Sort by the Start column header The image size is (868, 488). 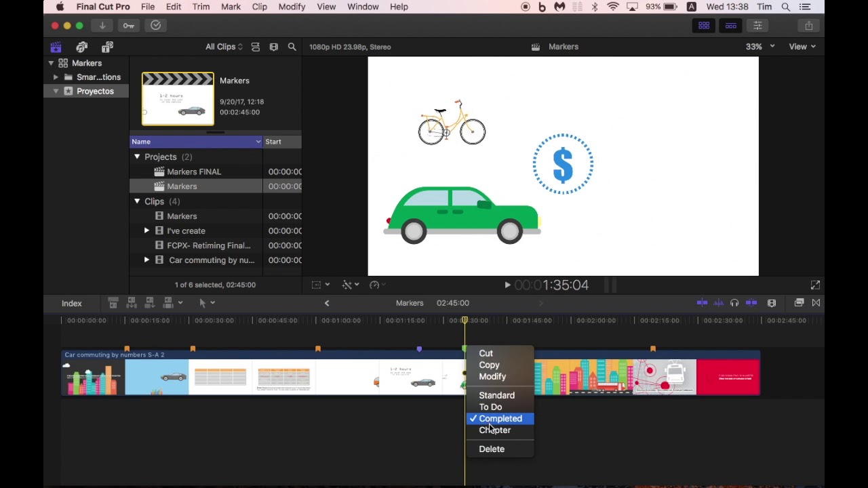[x=282, y=142]
